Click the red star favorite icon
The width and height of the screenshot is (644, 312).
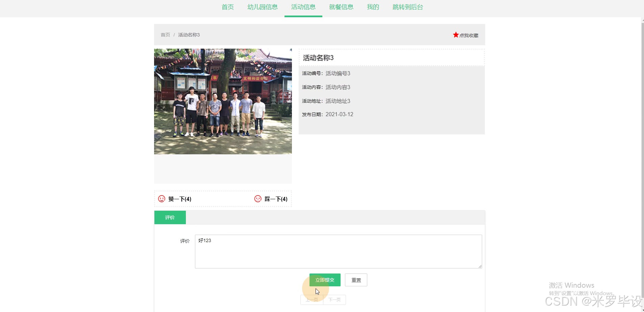456,35
